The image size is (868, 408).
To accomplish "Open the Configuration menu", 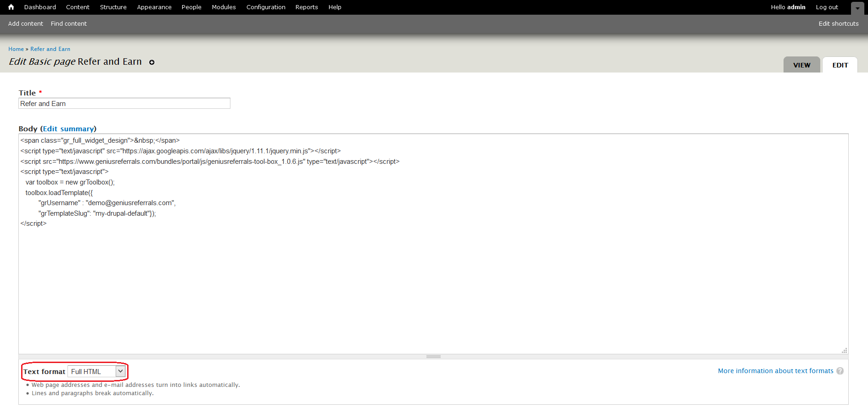I will [266, 7].
